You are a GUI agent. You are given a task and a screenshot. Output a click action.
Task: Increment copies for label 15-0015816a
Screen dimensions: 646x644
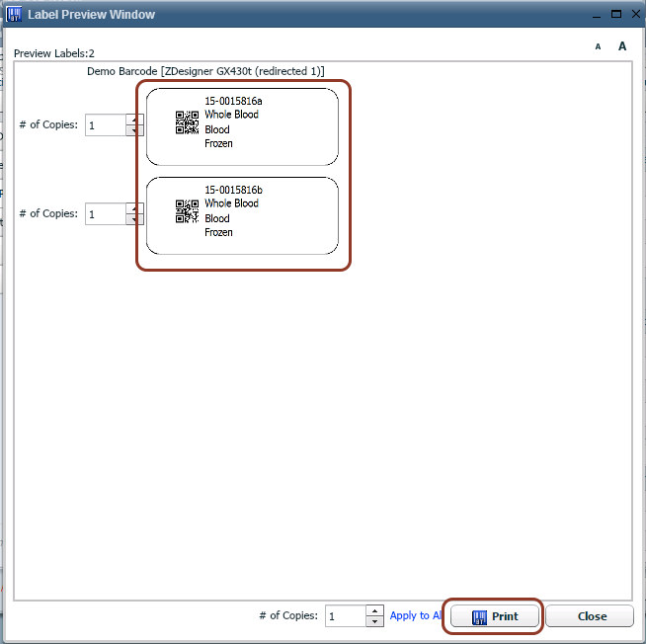pyautogui.click(x=134, y=120)
